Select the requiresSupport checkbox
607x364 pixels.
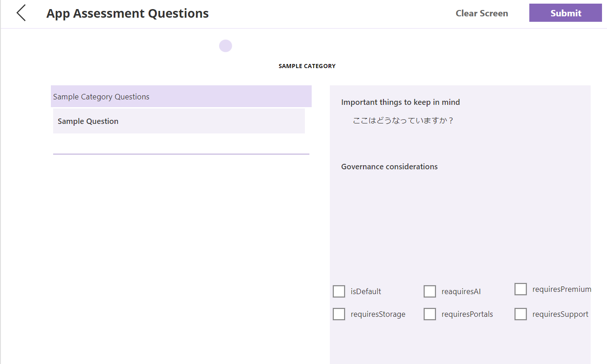521,314
